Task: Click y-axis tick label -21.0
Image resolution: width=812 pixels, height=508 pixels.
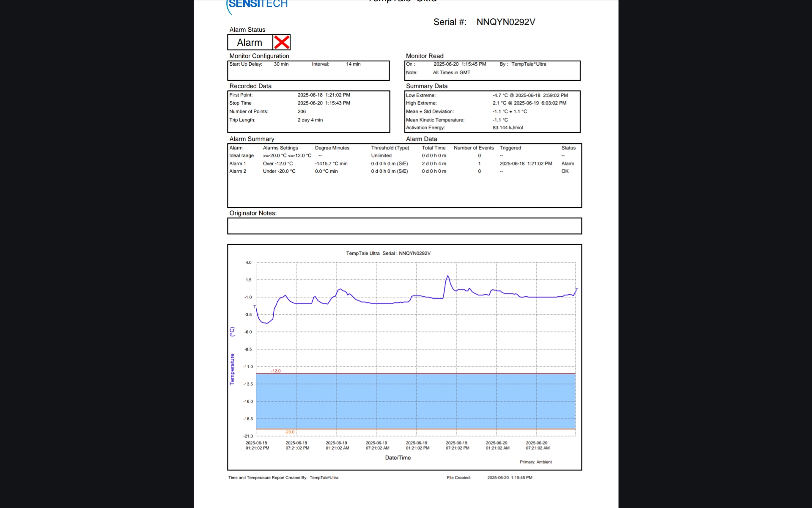Action: click(248, 436)
